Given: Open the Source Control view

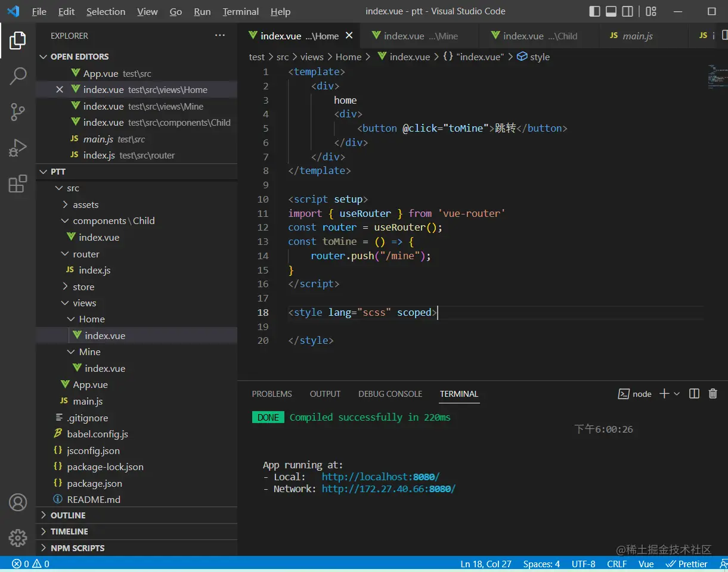Looking at the screenshot, I should pyautogui.click(x=18, y=111).
